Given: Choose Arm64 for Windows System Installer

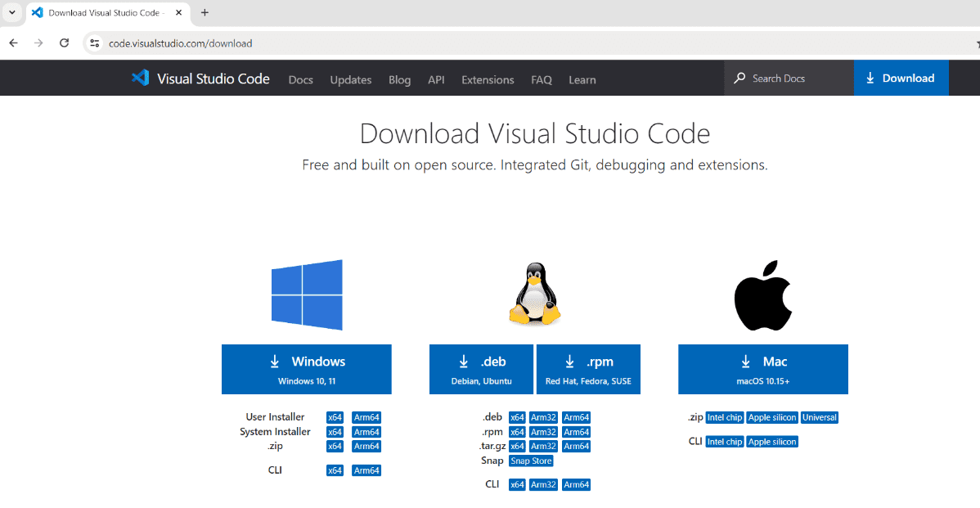Looking at the screenshot, I should pyautogui.click(x=366, y=432).
